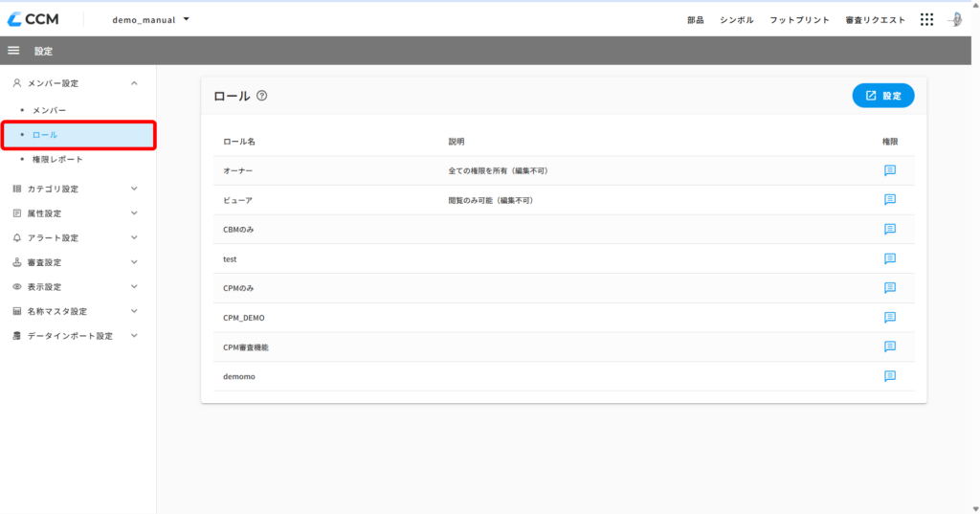Open permissions icon for test row
The width and height of the screenshot is (980, 514).
890,258
